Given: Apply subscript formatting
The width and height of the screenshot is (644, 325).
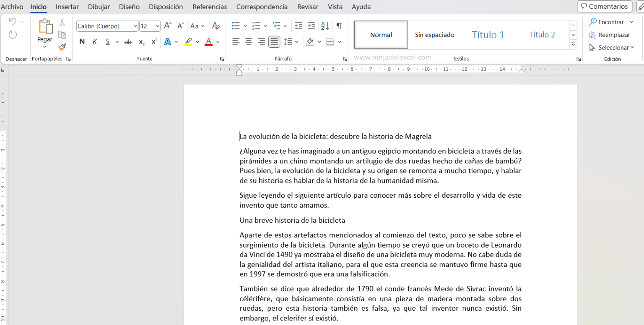Looking at the screenshot, I should [141, 41].
